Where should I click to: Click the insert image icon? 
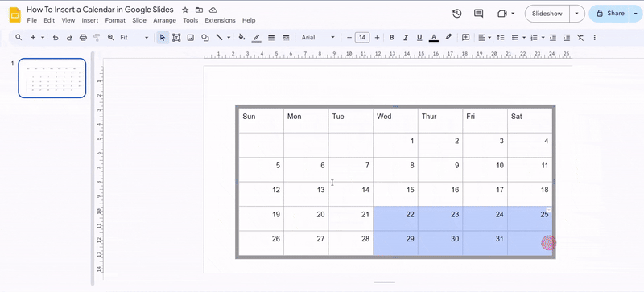191,37
